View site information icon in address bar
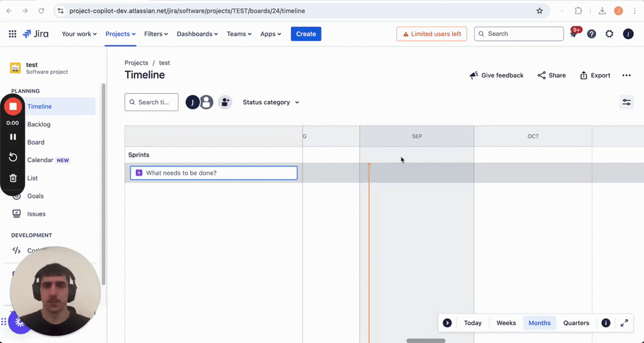This screenshot has width=644, height=343. (x=60, y=11)
